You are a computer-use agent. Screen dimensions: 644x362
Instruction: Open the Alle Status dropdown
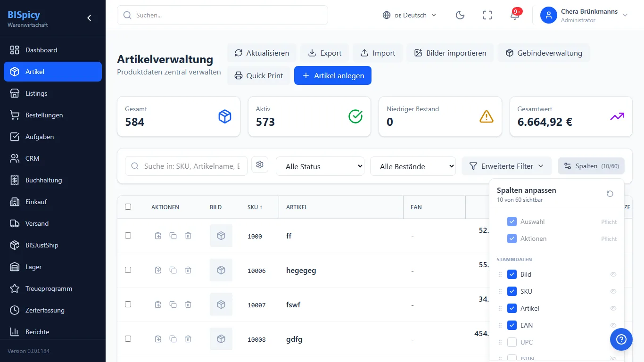click(320, 166)
